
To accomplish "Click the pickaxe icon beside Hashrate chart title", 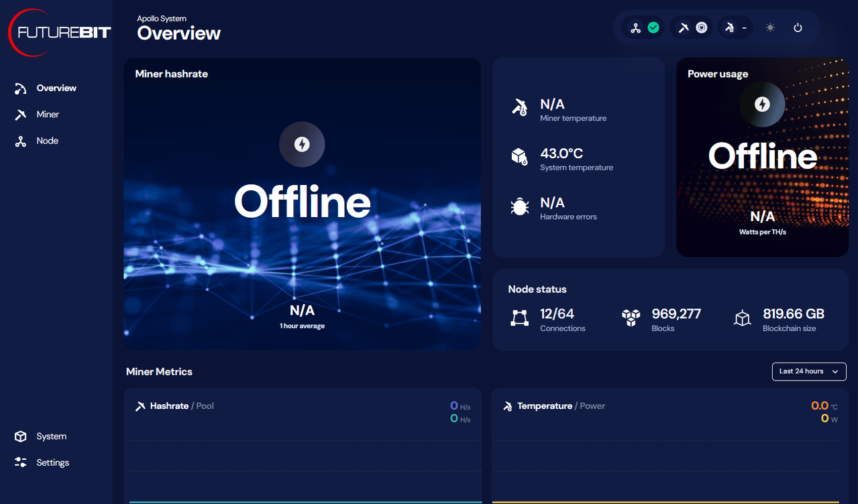I will 140,406.
